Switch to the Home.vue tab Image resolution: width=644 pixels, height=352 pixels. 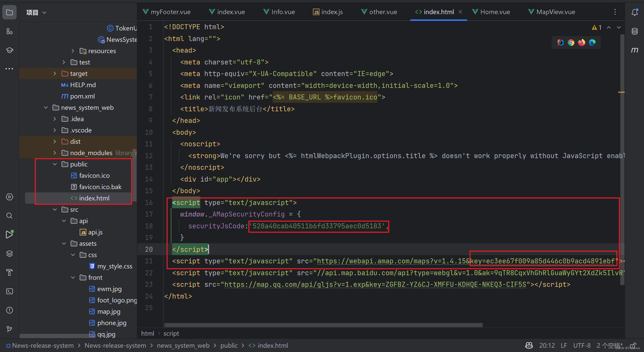(495, 12)
